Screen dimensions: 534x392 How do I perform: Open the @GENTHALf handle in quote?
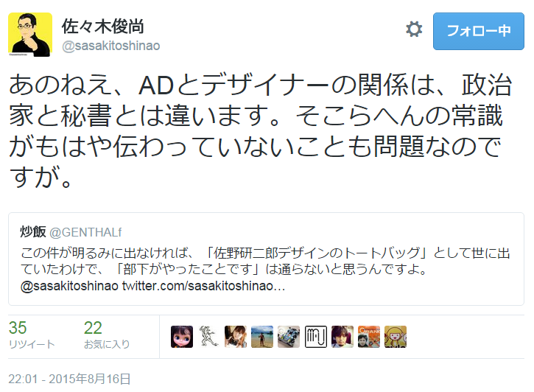[85, 232]
